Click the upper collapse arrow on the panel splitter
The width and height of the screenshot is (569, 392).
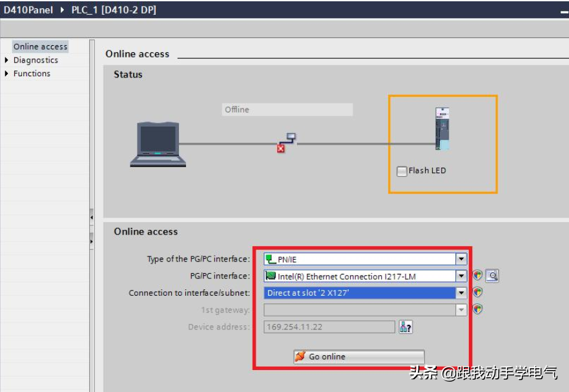[x=91, y=218]
